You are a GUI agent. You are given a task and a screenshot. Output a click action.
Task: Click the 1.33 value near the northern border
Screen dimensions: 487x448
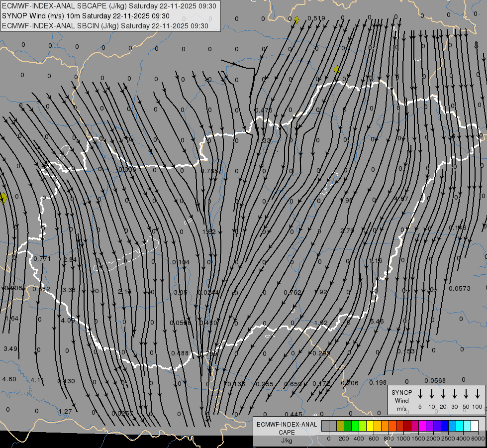coord(264,140)
